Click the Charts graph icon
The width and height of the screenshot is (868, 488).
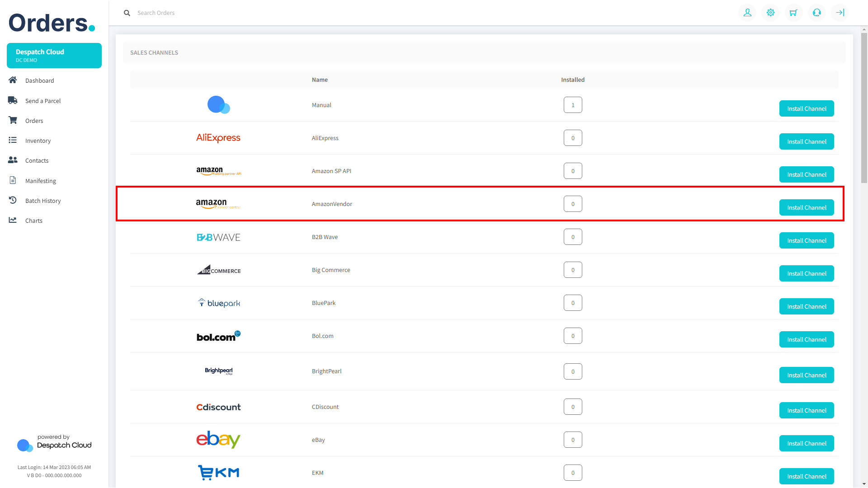(x=13, y=220)
